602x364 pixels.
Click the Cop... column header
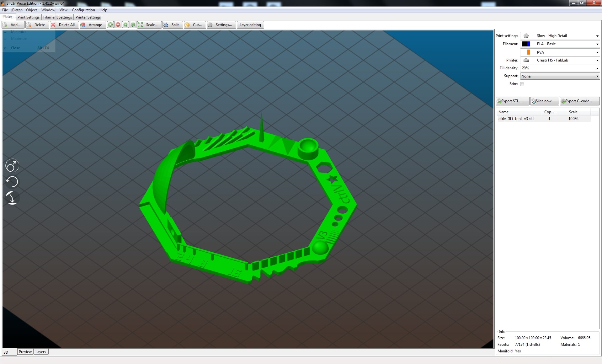point(549,112)
